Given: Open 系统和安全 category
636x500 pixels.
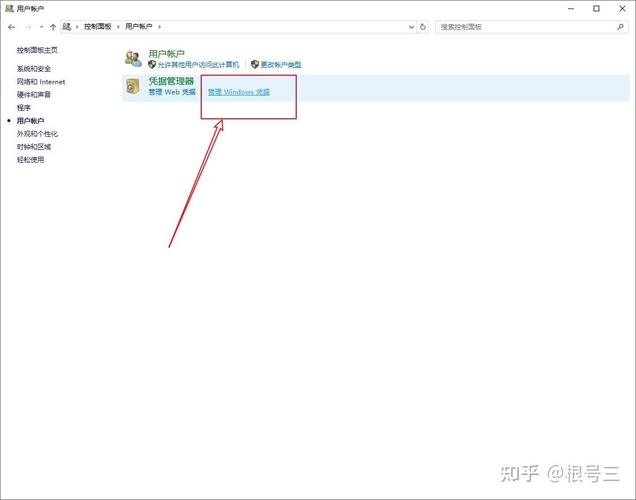Looking at the screenshot, I should point(34,69).
